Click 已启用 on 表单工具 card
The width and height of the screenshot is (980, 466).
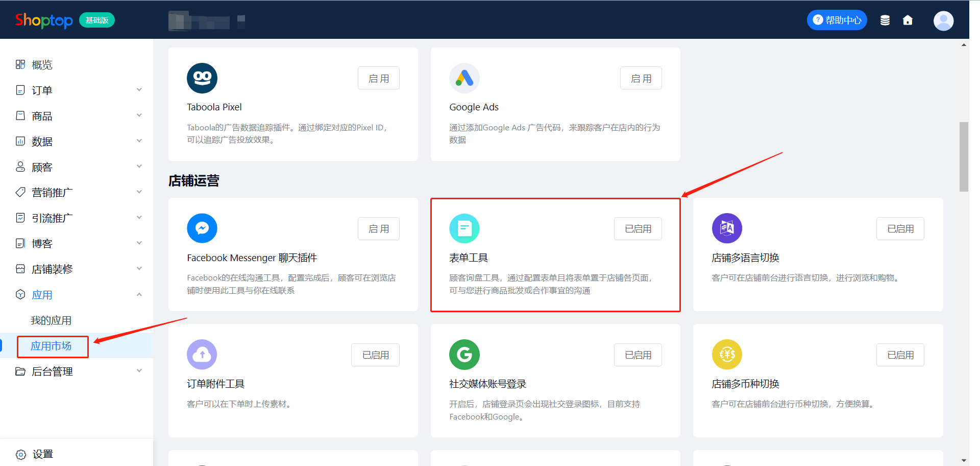638,228
